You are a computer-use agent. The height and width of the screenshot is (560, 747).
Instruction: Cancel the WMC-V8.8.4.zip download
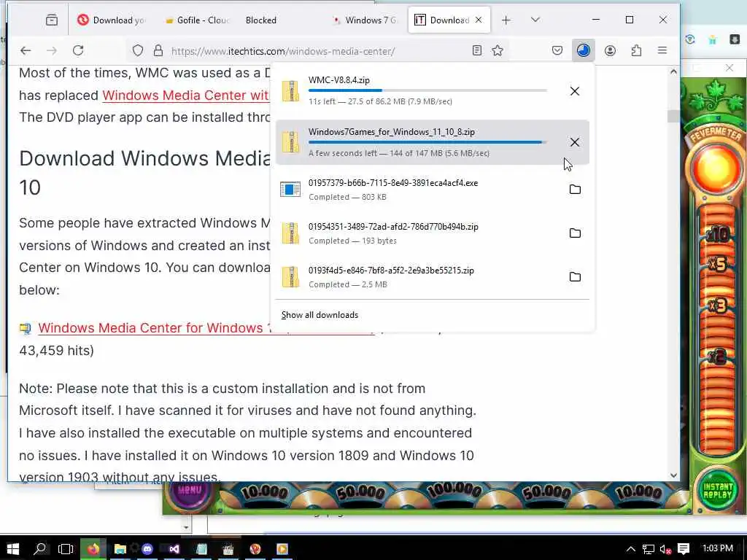coord(575,91)
